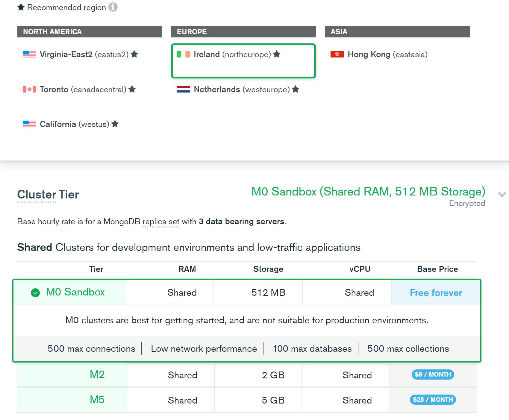The image size is (509, 420).
Task: Click the NORTH AMERICA region header
Action: click(x=89, y=32)
